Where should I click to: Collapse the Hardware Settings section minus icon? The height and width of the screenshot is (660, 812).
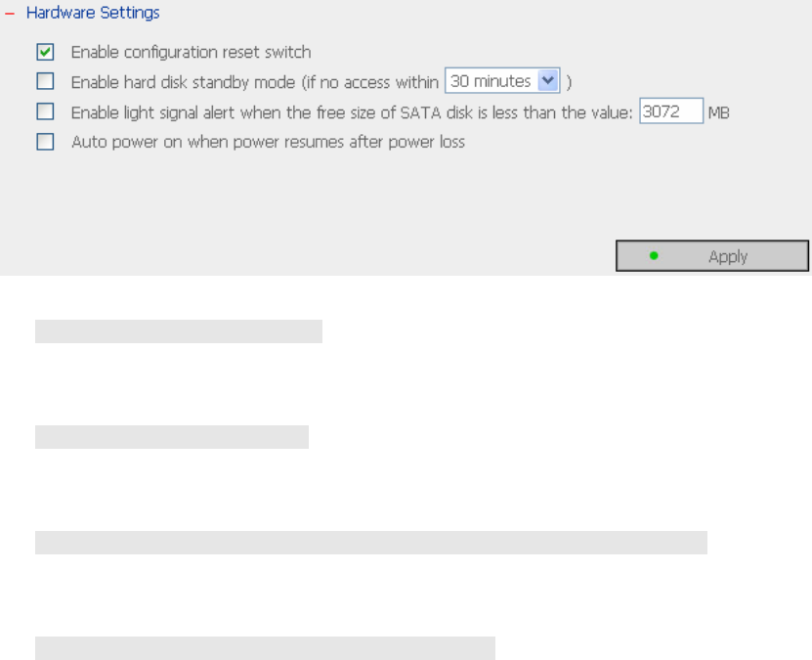click(x=10, y=15)
